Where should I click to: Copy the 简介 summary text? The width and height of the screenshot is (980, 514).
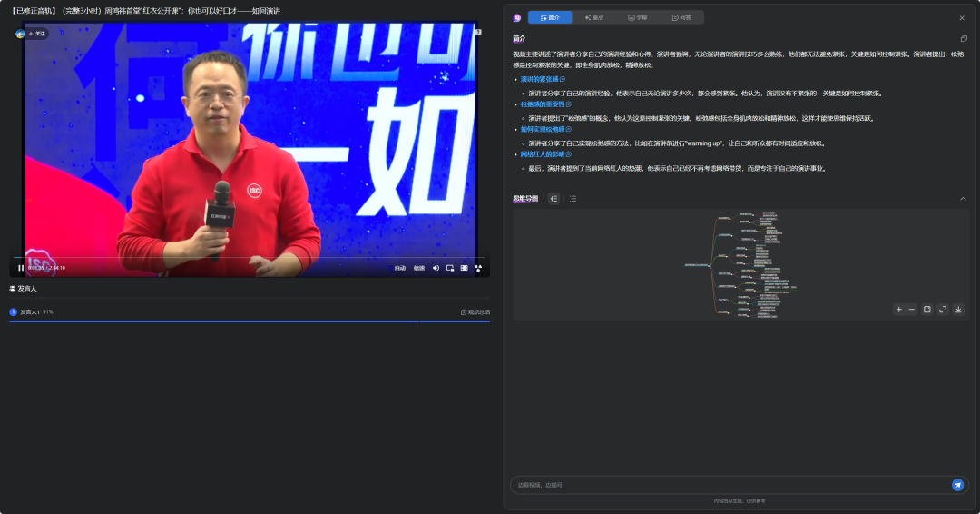(x=964, y=39)
